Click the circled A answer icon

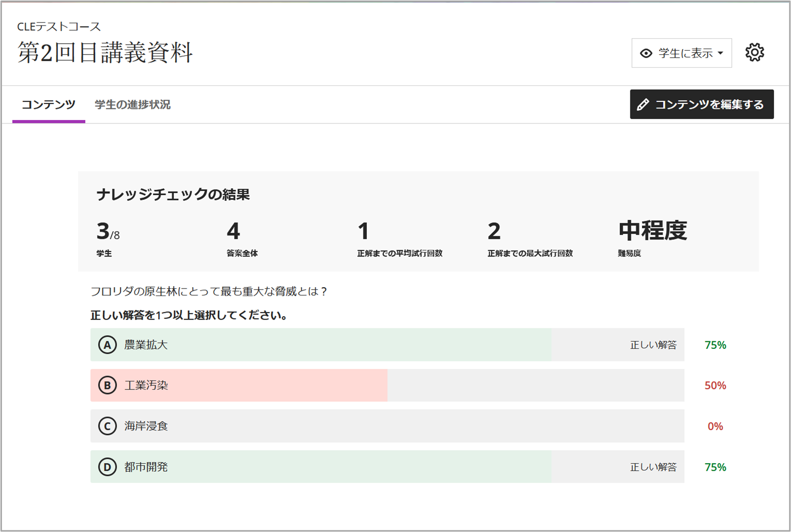tap(107, 345)
